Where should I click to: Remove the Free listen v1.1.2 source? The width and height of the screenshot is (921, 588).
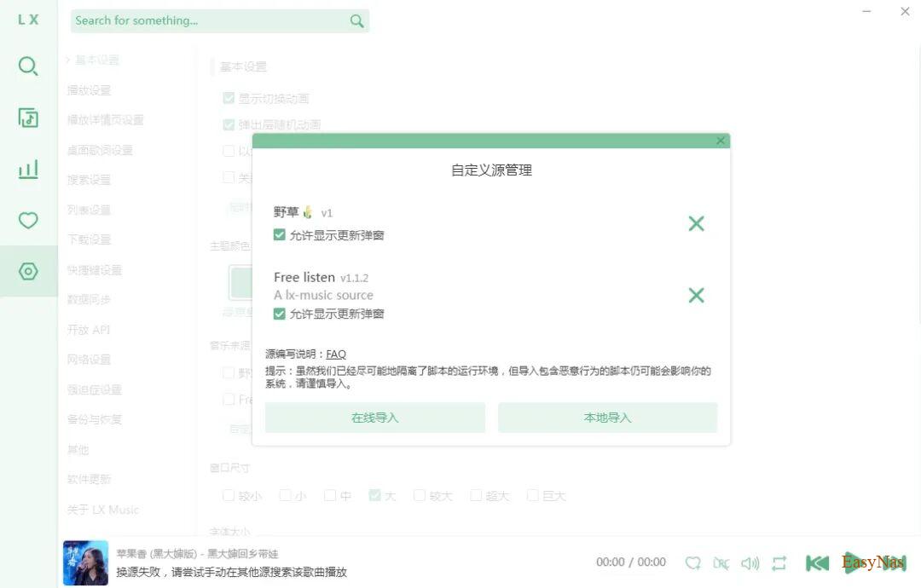696,295
